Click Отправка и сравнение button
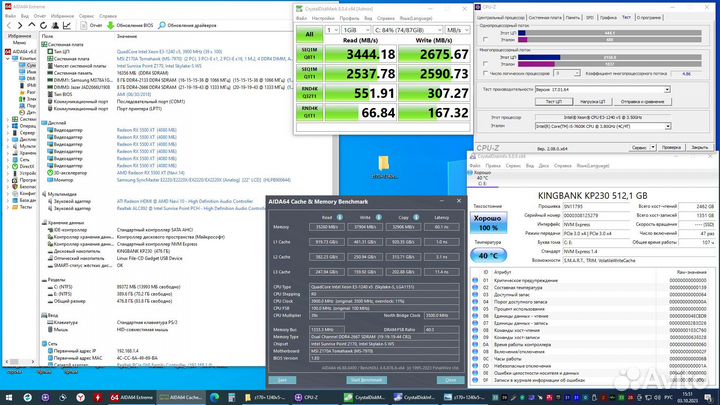The width and height of the screenshot is (720, 405). tap(642, 101)
